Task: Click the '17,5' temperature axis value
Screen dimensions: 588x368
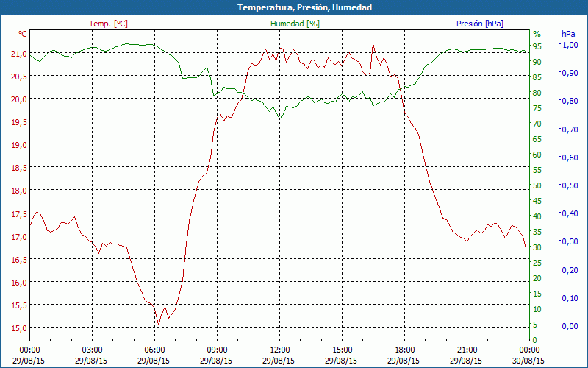Action: click(x=19, y=214)
